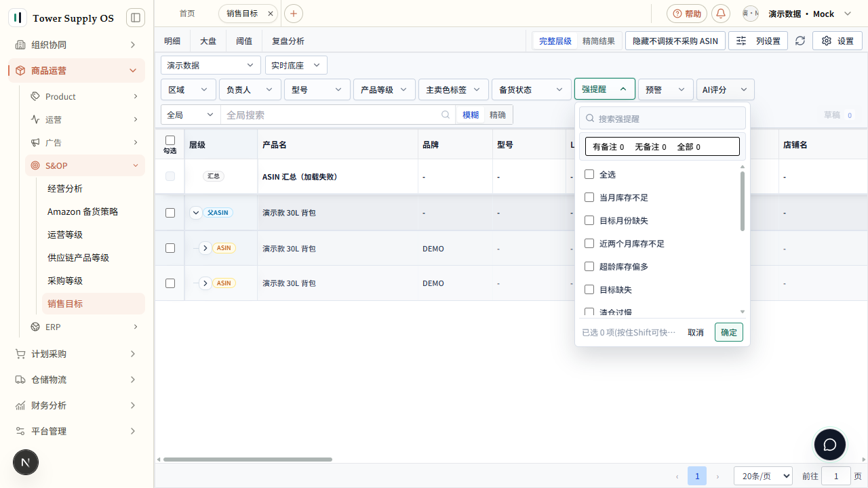Viewport: 868px width, 488px height.
Task: Open the 实时底座 dropdown
Action: click(x=296, y=65)
